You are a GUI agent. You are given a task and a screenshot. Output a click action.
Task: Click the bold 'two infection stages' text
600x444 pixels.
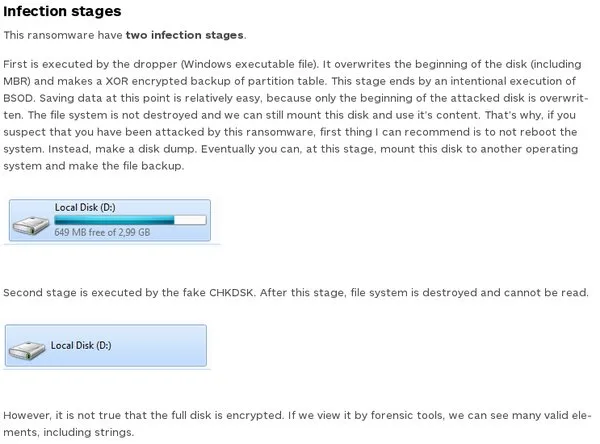point(184,35)
